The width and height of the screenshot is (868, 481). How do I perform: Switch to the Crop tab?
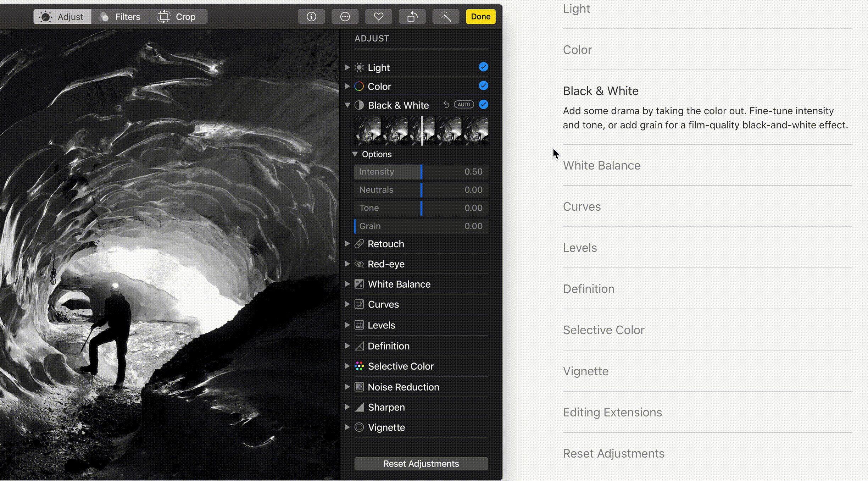[178, 17]
